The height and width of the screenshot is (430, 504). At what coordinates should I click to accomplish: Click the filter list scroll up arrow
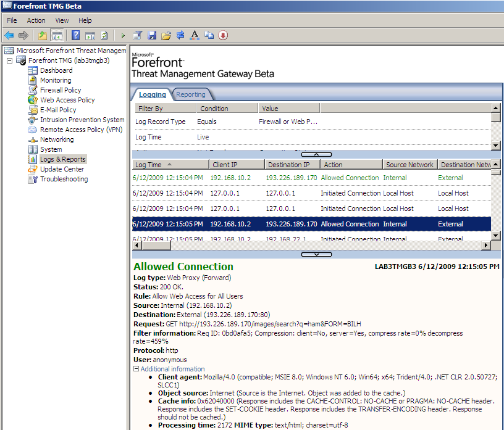(495, 108)
